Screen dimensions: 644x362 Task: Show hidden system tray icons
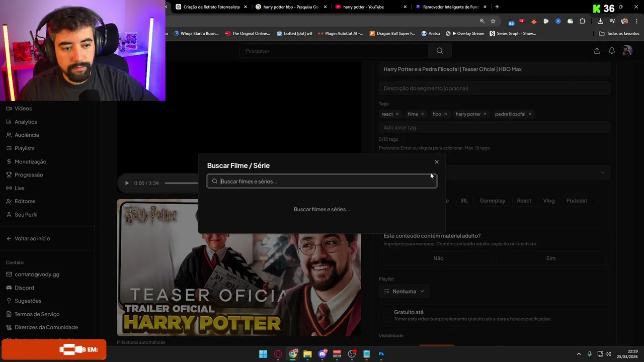click(x=579, y=354)
